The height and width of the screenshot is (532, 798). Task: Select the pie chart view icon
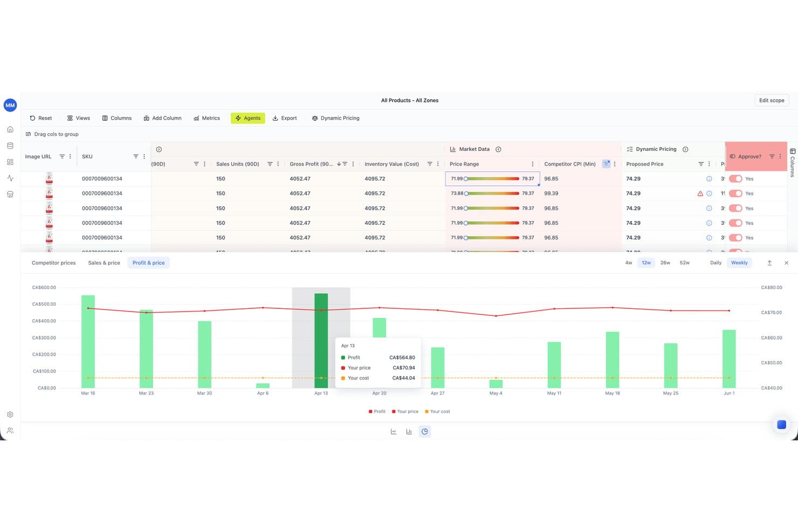tap(425, 431)
